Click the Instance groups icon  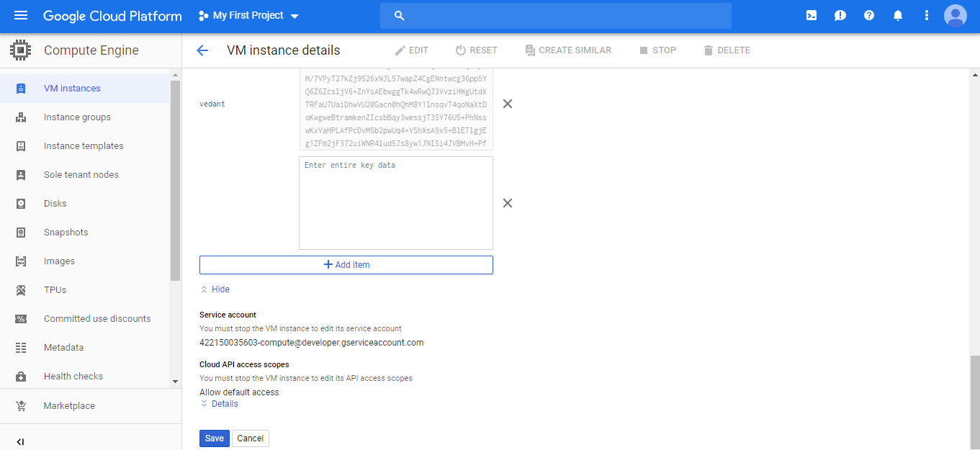[21, 117]
